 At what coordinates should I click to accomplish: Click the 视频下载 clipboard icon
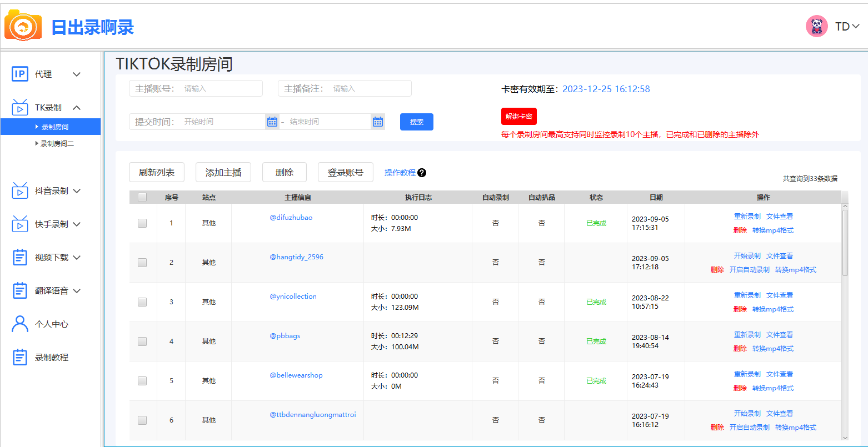coord(20,257)
